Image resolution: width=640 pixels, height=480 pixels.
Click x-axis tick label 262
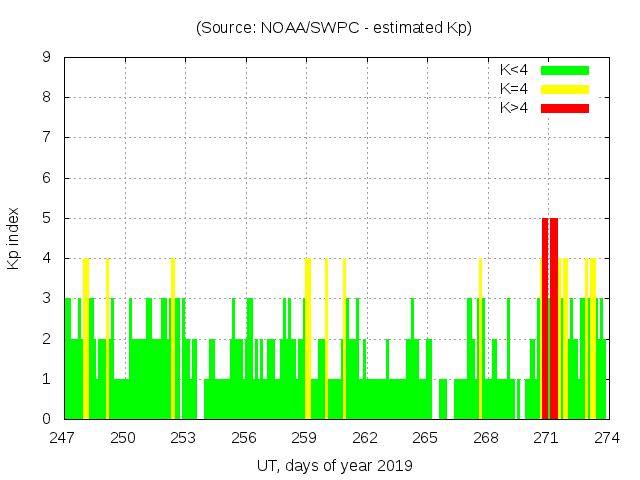(365, 437)
